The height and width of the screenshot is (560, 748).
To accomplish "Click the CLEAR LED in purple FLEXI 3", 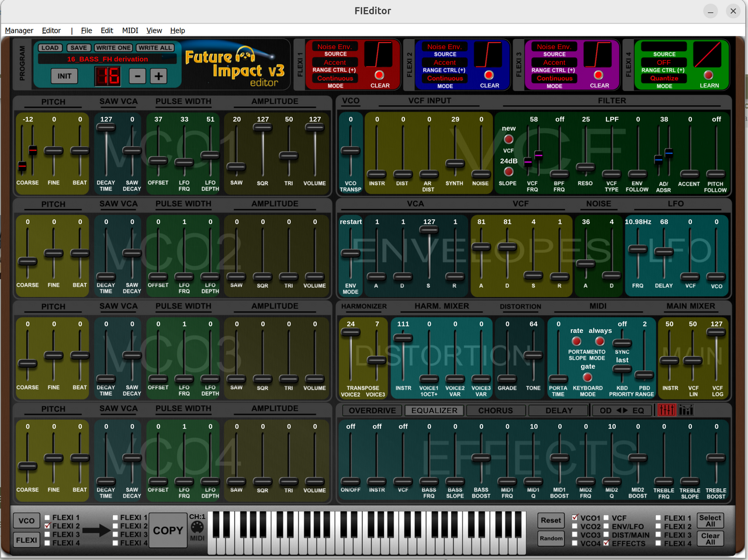I will [x=598, y=75].
